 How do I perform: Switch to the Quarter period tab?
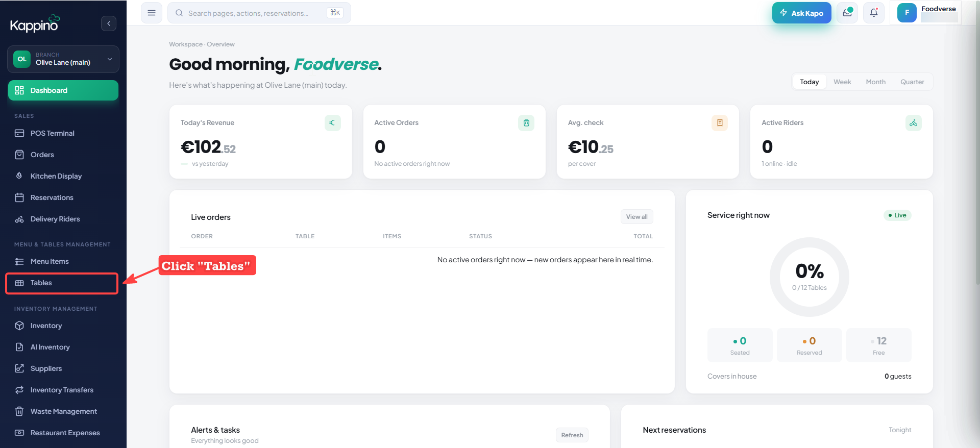click(x=912, y=82)
